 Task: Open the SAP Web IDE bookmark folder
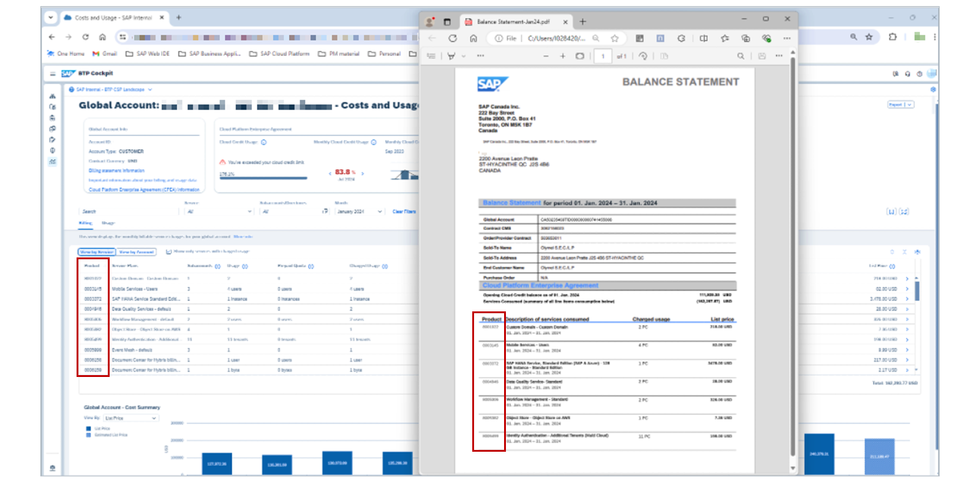point(148,54)
